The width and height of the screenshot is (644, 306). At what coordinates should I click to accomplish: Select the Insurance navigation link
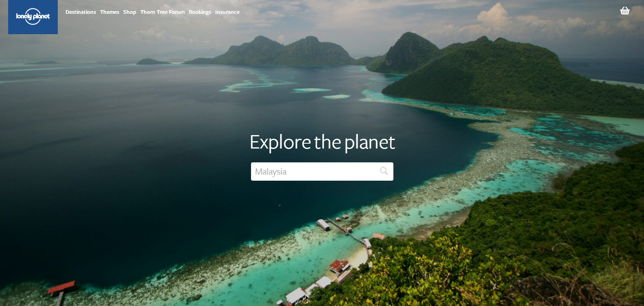pyautogui.click(x=227, y=12)
